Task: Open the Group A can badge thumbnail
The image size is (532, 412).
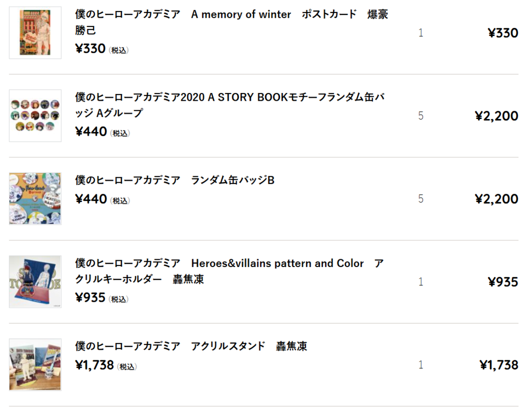Action: tap(35, 116)
